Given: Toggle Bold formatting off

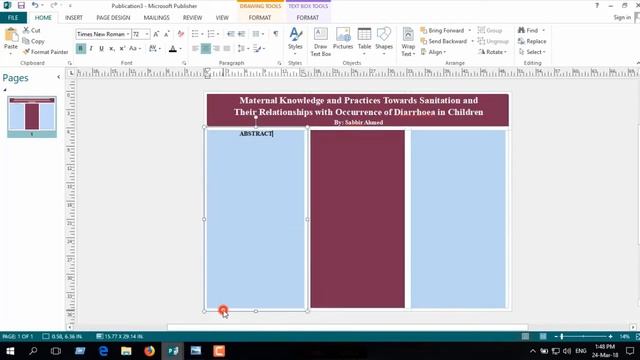Looking at the screenshot, I should (x=80, y=49).
